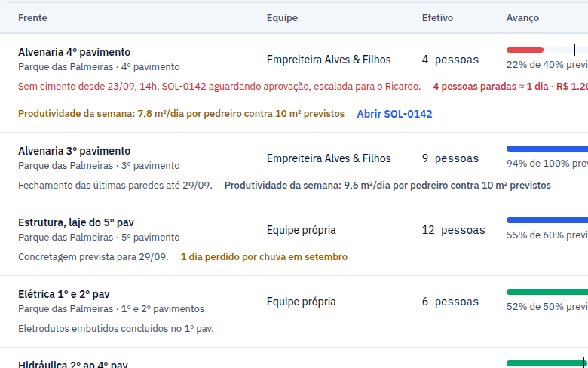Click the red progress bar for Alvenaria 4º pavimento

(525, 50)
